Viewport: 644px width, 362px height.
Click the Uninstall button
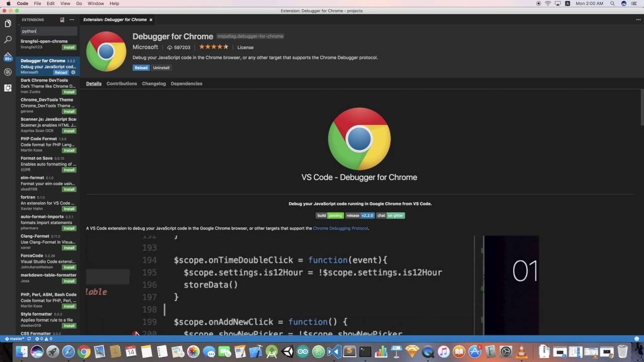pos(161,68)
